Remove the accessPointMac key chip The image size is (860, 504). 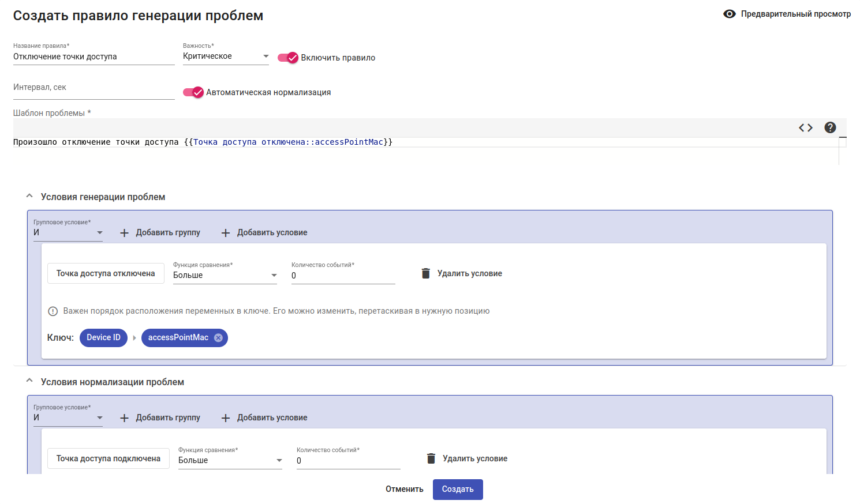[219, 338]
